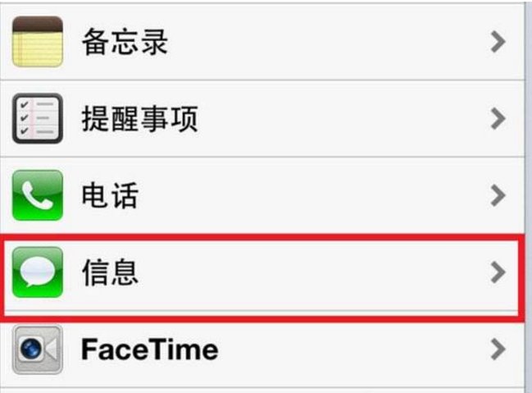Select the 提醒事项 text label
The width and height of the screenshot is (532, 393).
coord(139,120)
